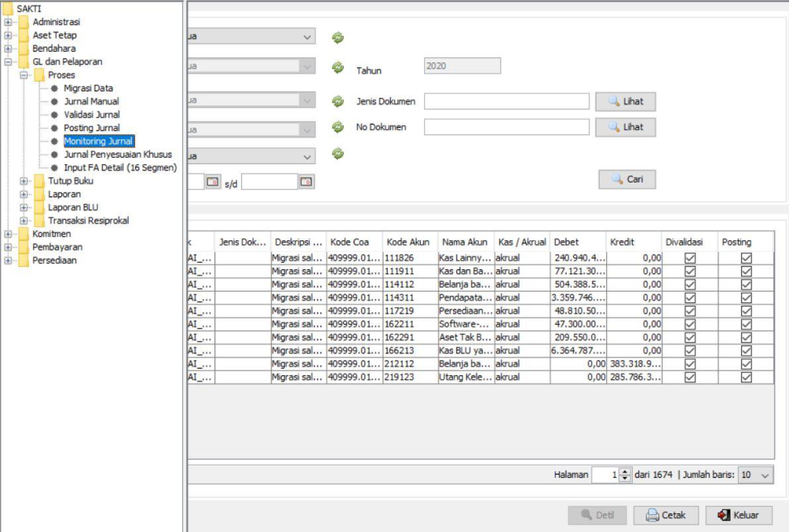This screenshot has width=789, height=532.
Task: Expand the Administrasi tree node
Action: click(8, 22)
